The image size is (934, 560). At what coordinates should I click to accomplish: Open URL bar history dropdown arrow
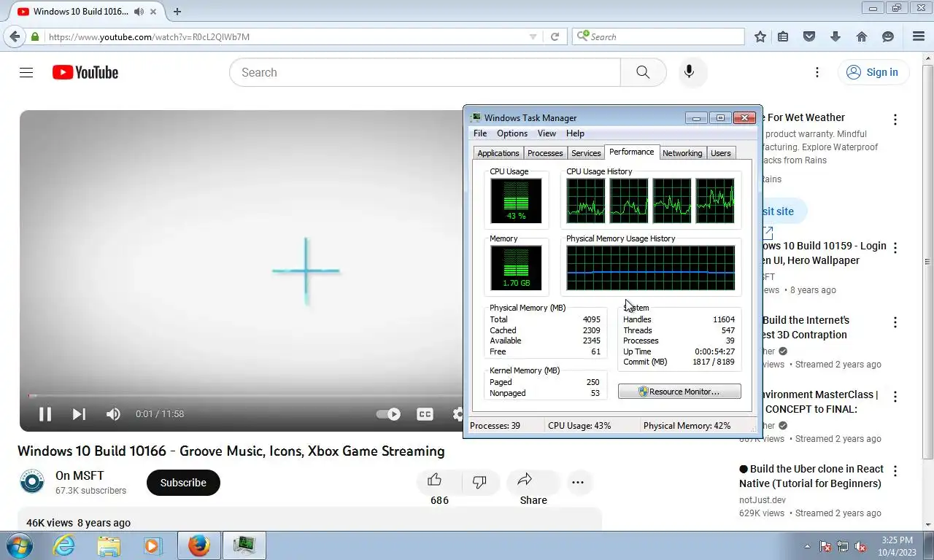(x=533, y=37)
